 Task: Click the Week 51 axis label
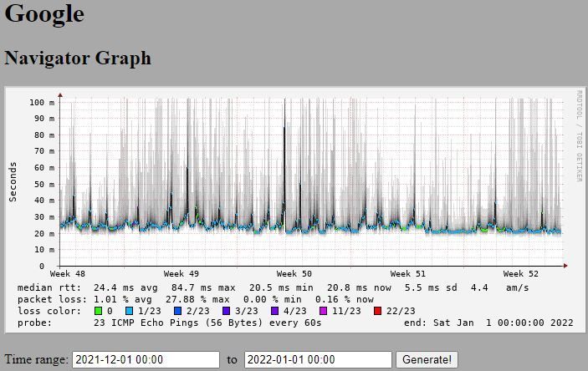(408, 274)
